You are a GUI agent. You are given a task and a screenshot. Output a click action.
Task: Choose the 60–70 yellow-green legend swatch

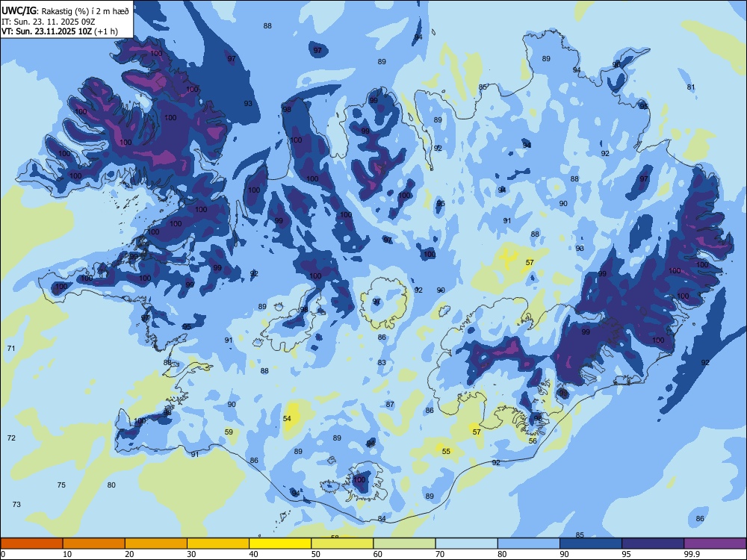click(x=404, y=544)
